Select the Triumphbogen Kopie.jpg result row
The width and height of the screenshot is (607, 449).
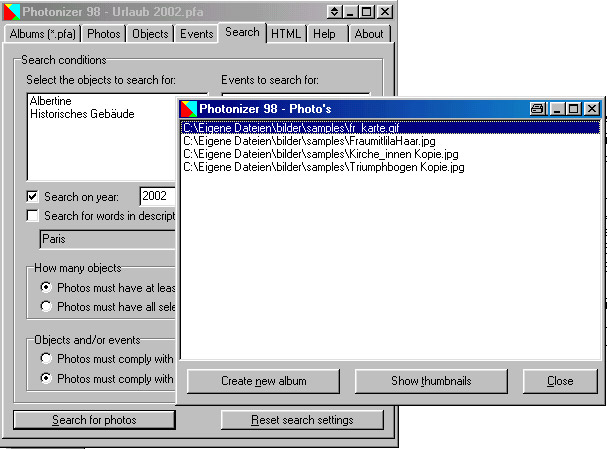point(391,167)
